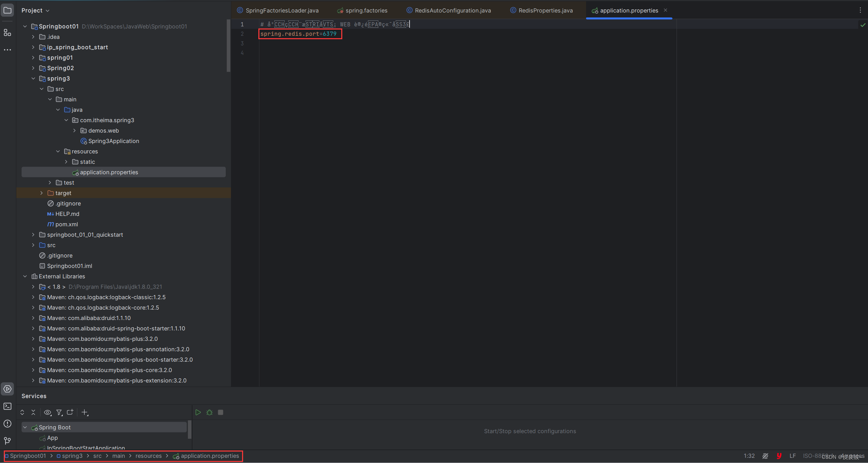
Task: Expand the ip_spring_boot_start module
Action: (x=33, y=47)
